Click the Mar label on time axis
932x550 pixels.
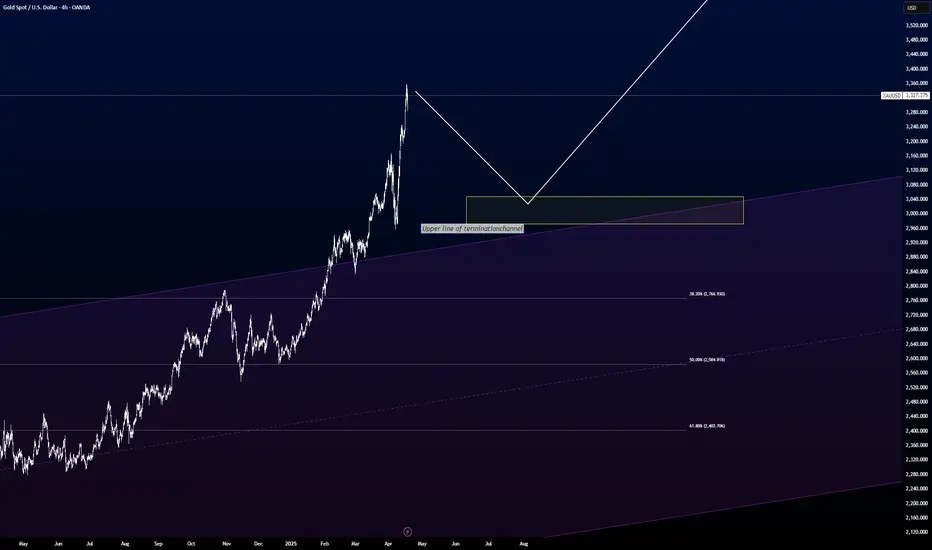tap(355, 543)
